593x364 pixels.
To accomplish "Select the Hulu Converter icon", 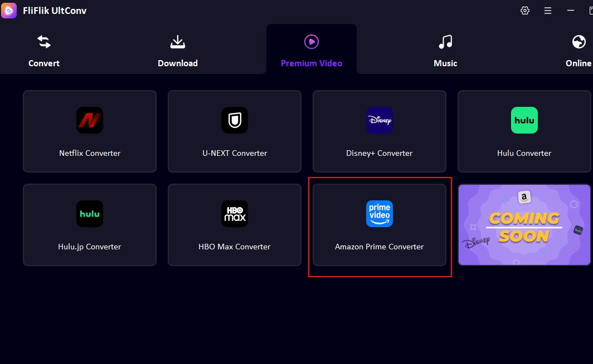I will coord(524,120).
